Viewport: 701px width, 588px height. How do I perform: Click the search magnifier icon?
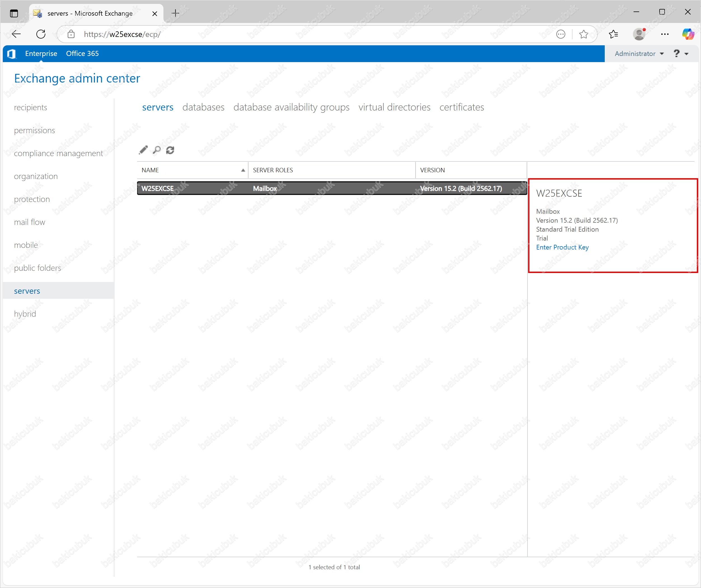coord(156,150)
